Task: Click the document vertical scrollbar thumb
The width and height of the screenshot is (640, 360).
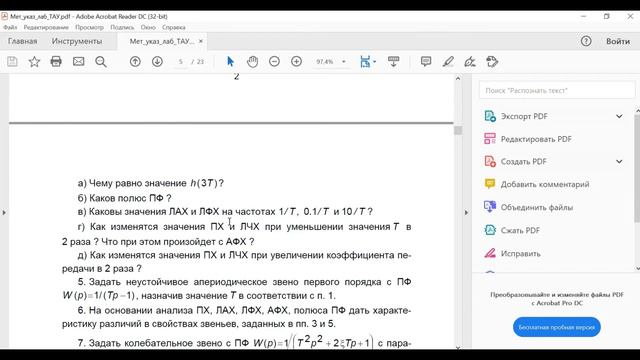Action: coord(458,131)
